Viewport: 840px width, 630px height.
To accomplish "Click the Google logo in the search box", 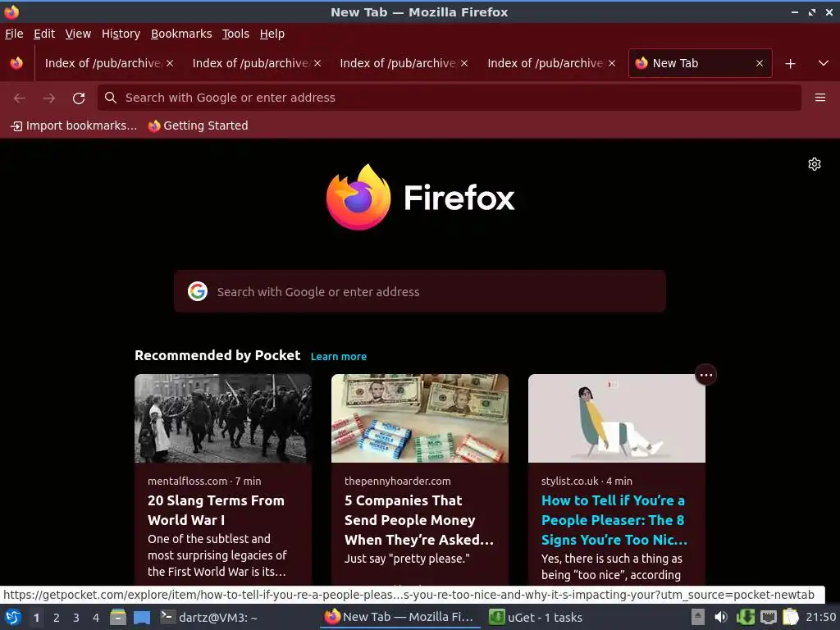I will pos(198,291).
